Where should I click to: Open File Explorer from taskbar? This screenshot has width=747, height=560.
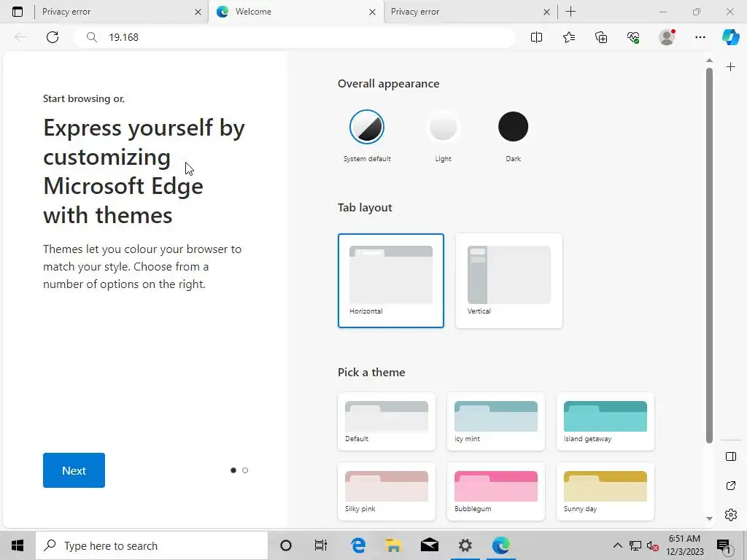(x=393, y=545)
